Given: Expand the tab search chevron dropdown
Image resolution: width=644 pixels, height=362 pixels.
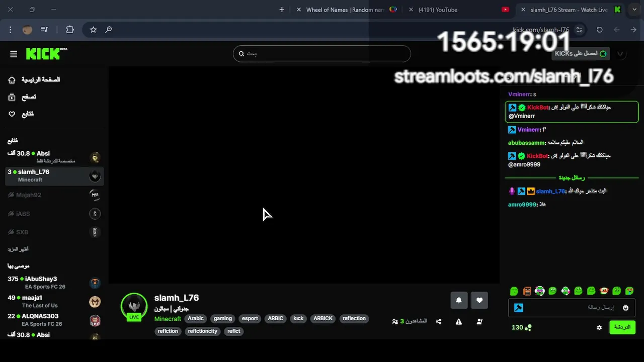Looking at the screenshot, I should pyautogui.click(x=634, y=10).
